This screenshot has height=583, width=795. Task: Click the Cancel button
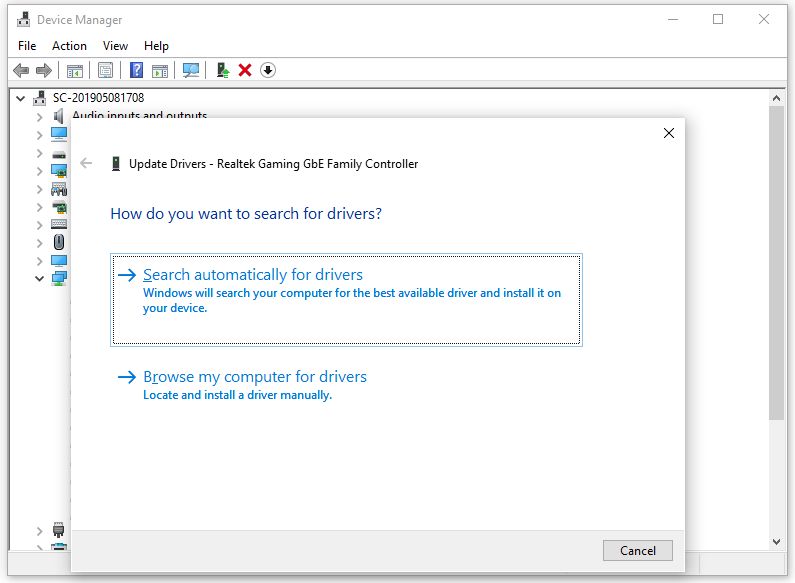click(638, 551)
